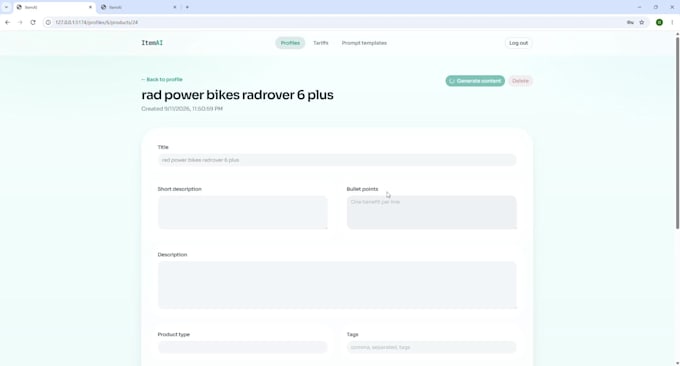Viewport: 680px width, 366px height.
Task: Open the Tariffs nav item
Action: pos(321,43)
